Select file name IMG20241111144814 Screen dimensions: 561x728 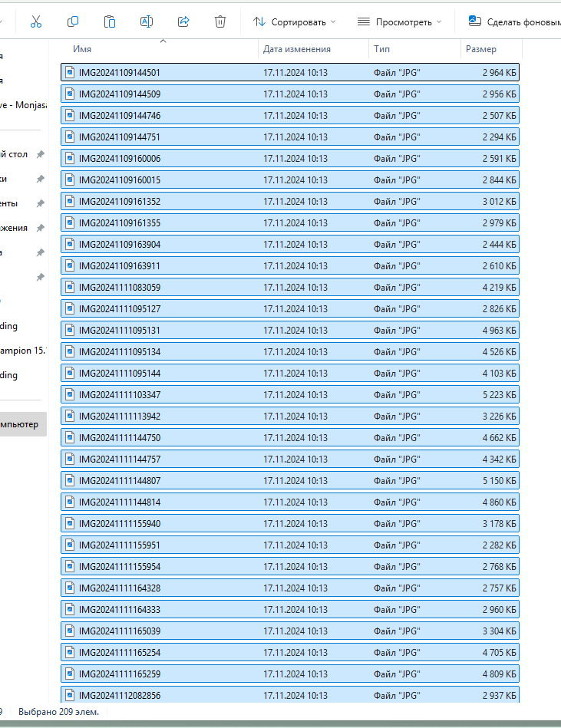point(120,502)
